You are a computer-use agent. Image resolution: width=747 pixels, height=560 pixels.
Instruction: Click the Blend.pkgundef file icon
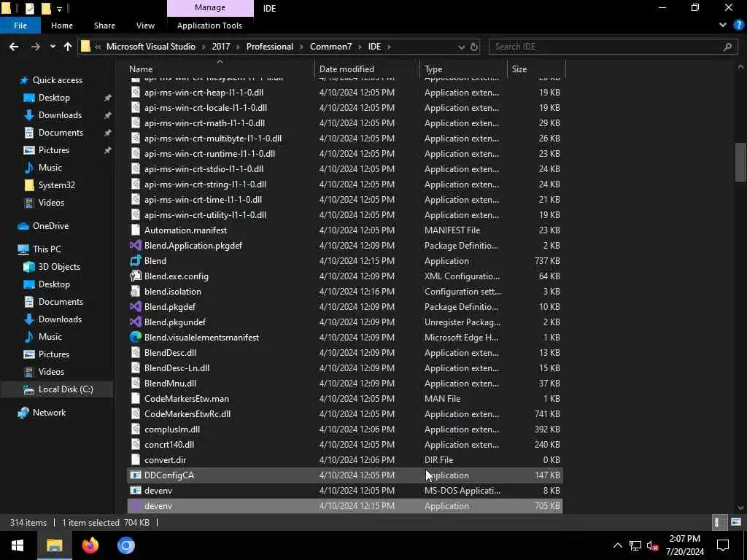pos(136,322)
